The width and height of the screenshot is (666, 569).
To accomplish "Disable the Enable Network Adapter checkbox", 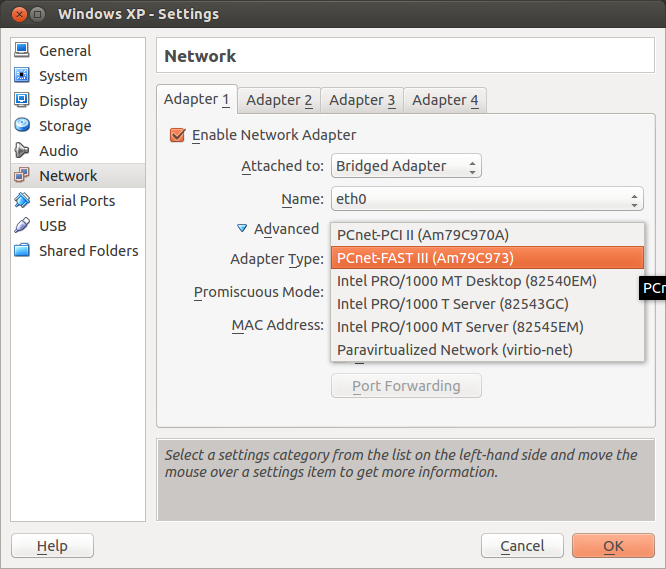I will tap(178, 135).
